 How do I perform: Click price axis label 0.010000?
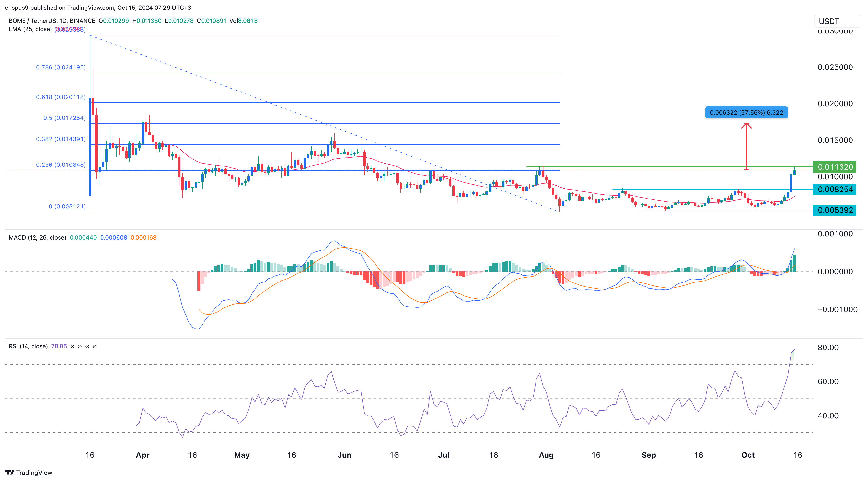coord(835,177)
